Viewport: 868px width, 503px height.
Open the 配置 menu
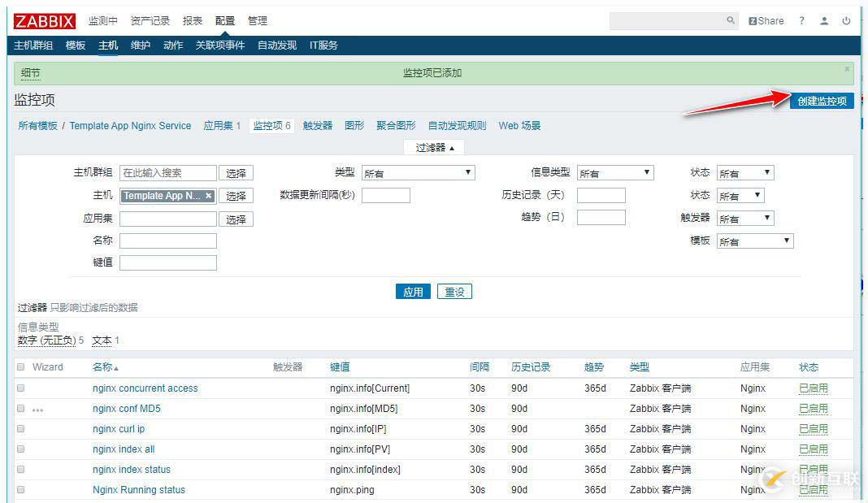[x=225, y=21]
